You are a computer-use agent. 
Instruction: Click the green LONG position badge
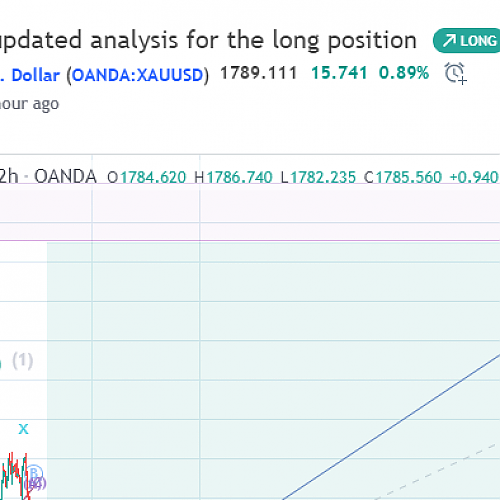coord(467,41)
